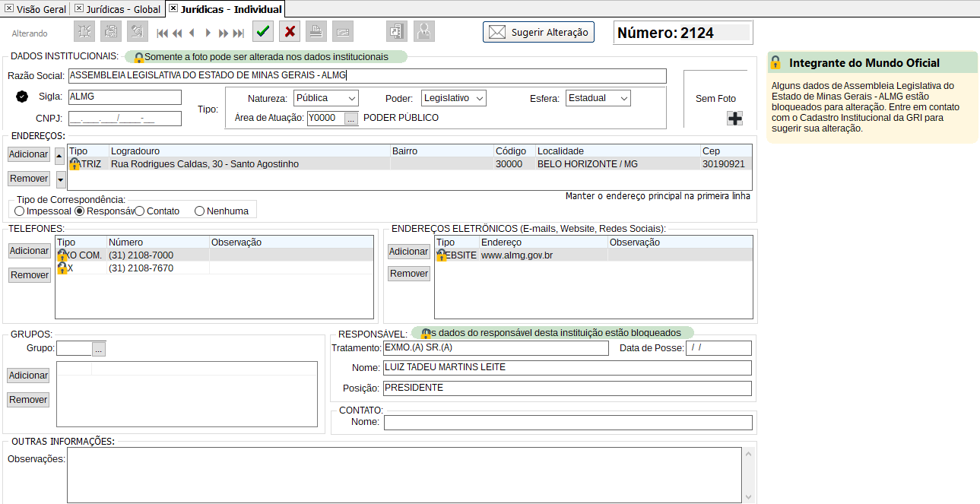Cancel editing with the red X icon
980x504 pixels.
(290, 32)
